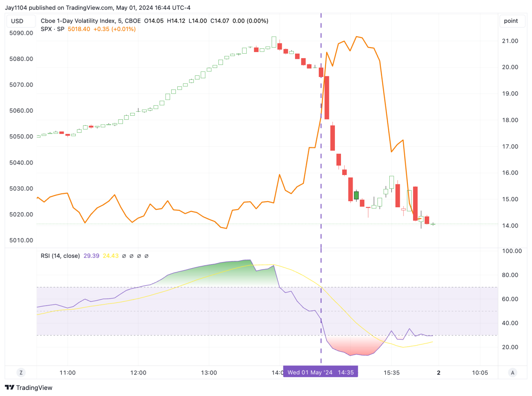Click the 5090.00 price axis label
This screenshot has width=532, height=396.
coord(21,33)
